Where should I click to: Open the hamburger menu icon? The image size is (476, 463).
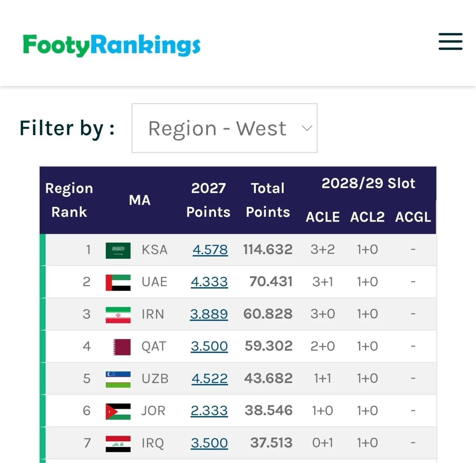pos(450,42)
